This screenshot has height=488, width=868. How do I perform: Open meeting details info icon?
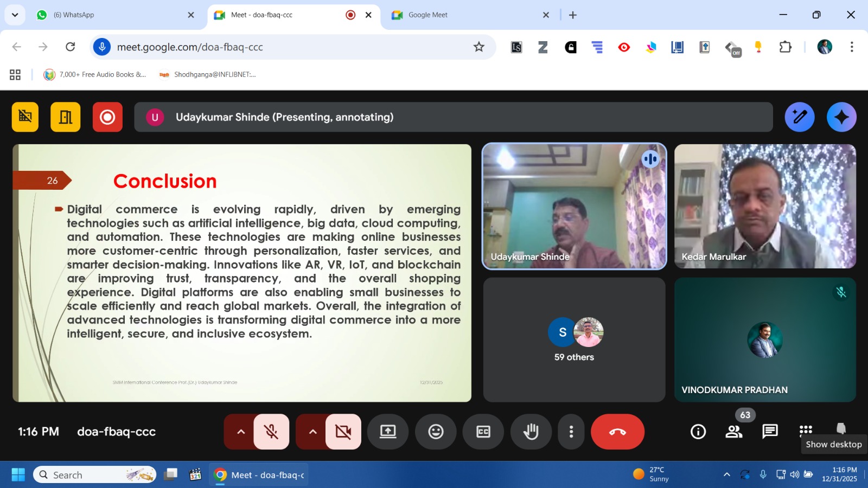(698, 432)
